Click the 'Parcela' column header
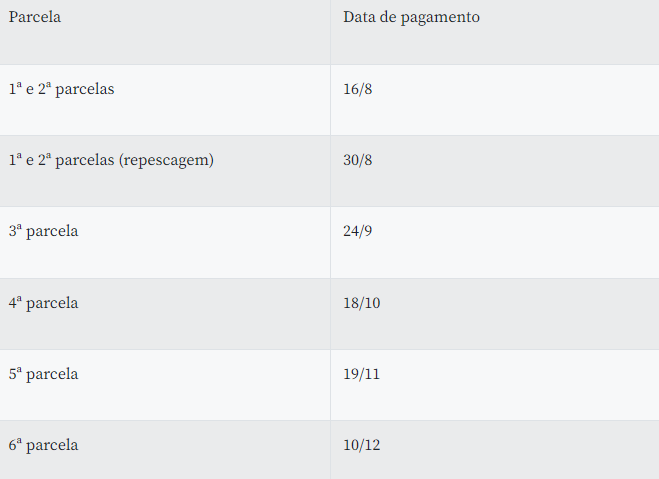 click(x=35, y=17)
